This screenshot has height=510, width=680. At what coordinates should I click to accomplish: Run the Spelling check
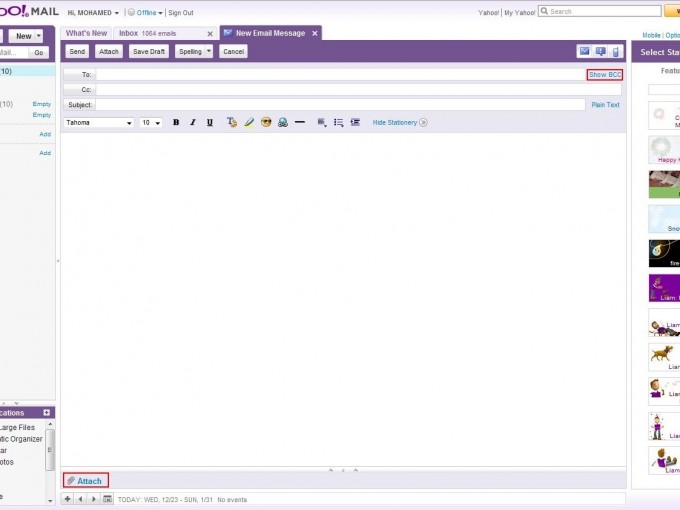(x=190, y=51)
